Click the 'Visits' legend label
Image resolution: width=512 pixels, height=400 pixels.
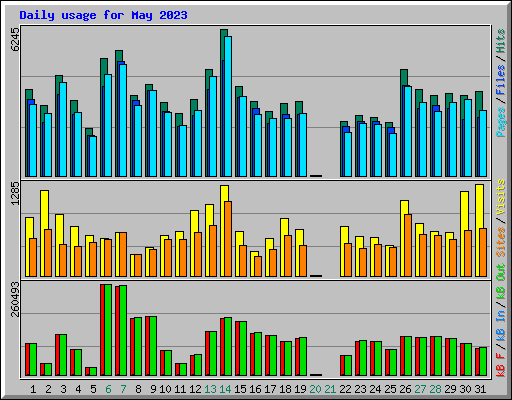click(501, 197)
